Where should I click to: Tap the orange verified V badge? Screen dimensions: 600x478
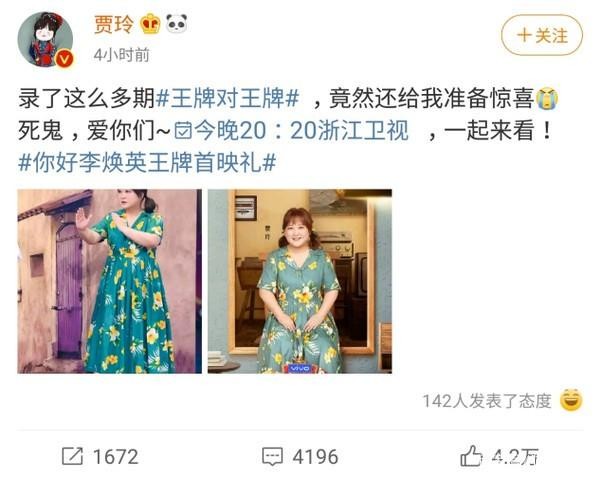click(64, 59)
